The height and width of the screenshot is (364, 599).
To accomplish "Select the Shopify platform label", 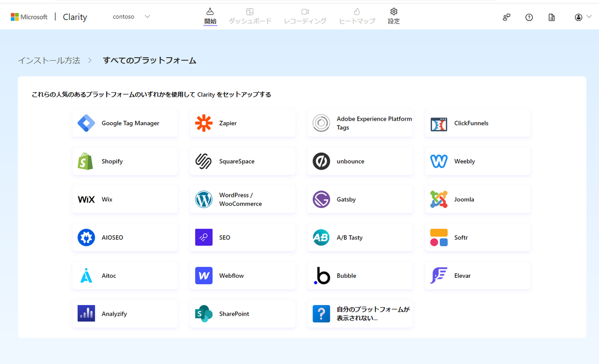I will (112, 162).
